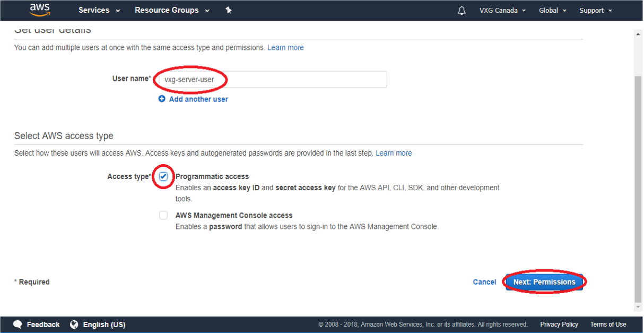Click the plus icon beside Add another user
644x333 pixels.
[162, 99]
